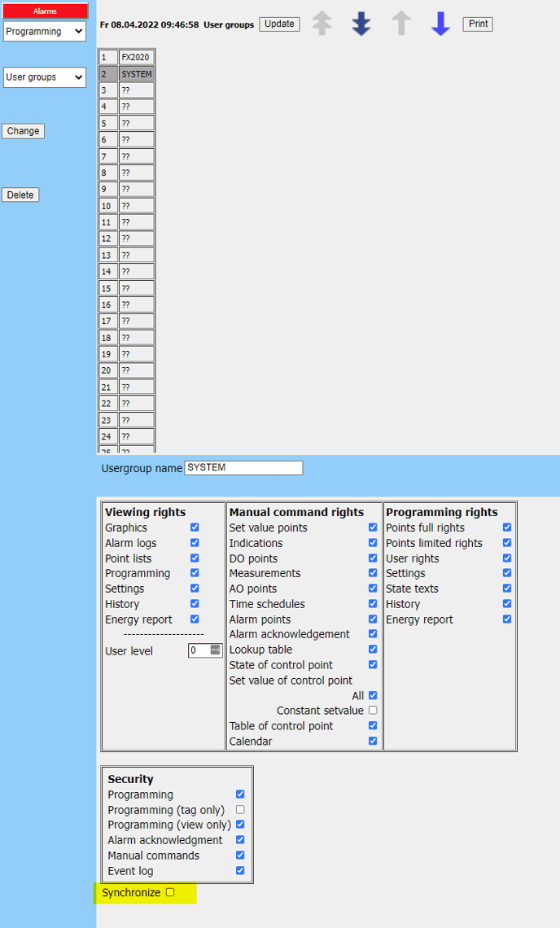Click the Print button
The image size is (560, 928).
[478, 24]
